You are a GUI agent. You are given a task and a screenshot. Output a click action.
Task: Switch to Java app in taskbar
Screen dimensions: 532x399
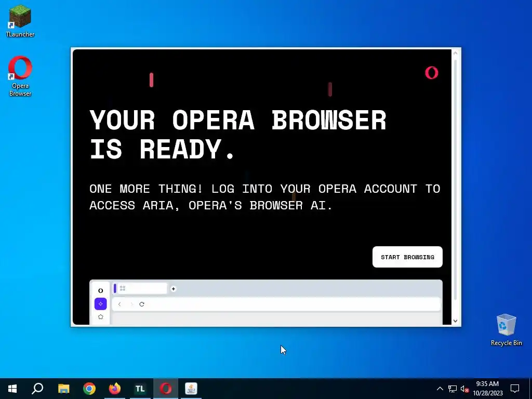coord(191,389)
